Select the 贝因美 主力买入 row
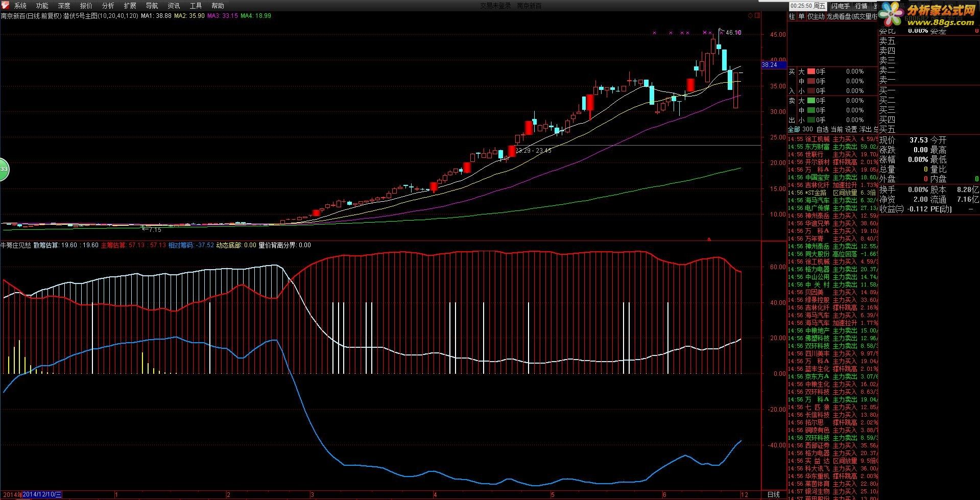980x500 pixels. pos(833,292)
